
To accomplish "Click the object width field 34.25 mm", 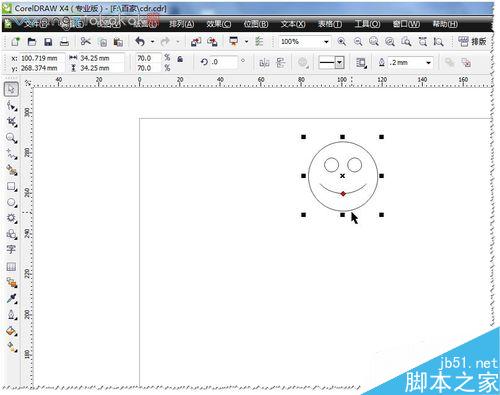I will click(101, 58).
